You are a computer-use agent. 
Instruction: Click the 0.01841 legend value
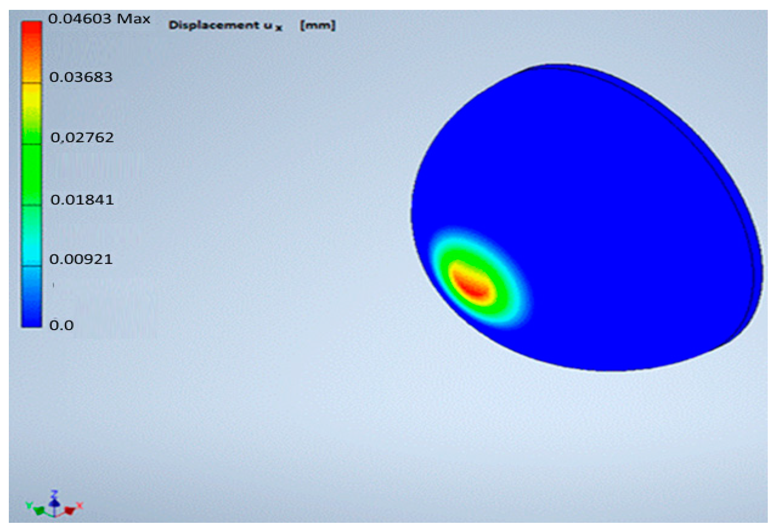[x=82, y=200]
